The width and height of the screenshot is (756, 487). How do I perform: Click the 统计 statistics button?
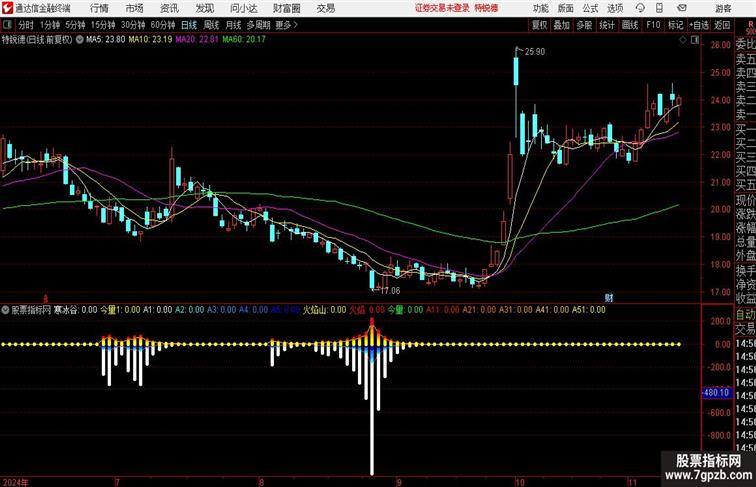coord(607,25)
